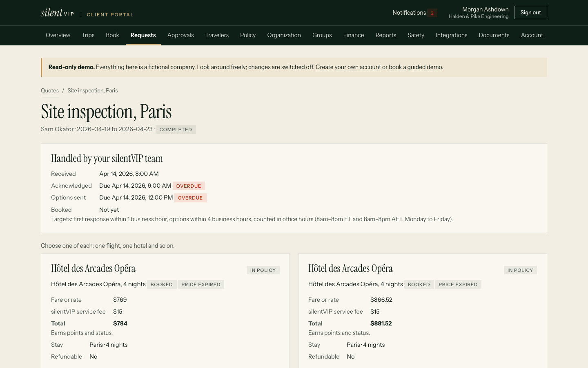Go to the Trips tab
The width and height of the screenshot is (588, 368).
click(x=88, y=35)
